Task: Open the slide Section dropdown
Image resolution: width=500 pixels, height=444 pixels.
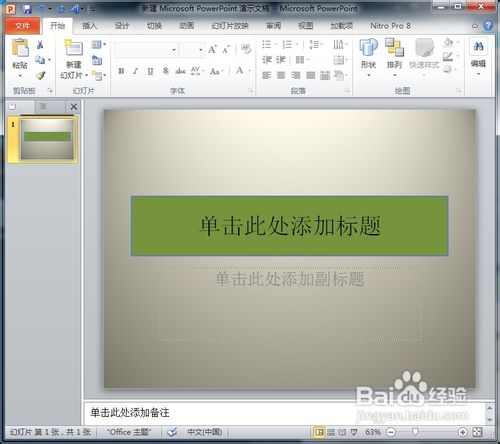Action: [x=99, y=76]
